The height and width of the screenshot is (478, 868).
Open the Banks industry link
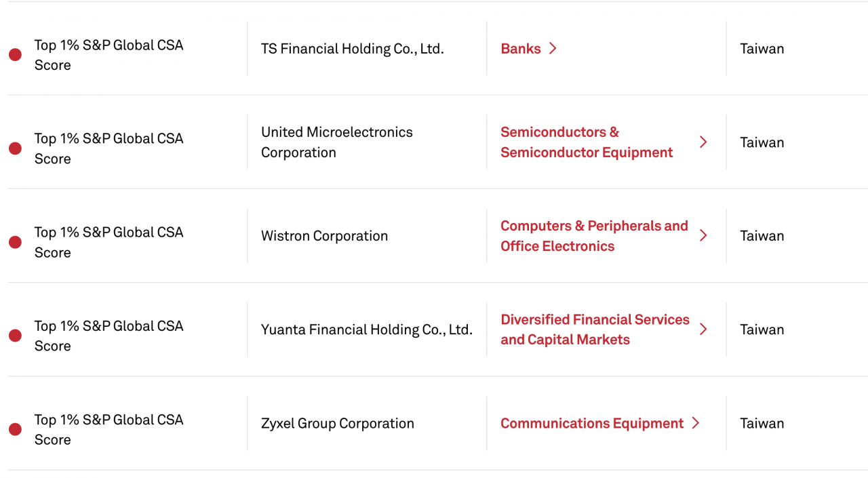(521, 49)
